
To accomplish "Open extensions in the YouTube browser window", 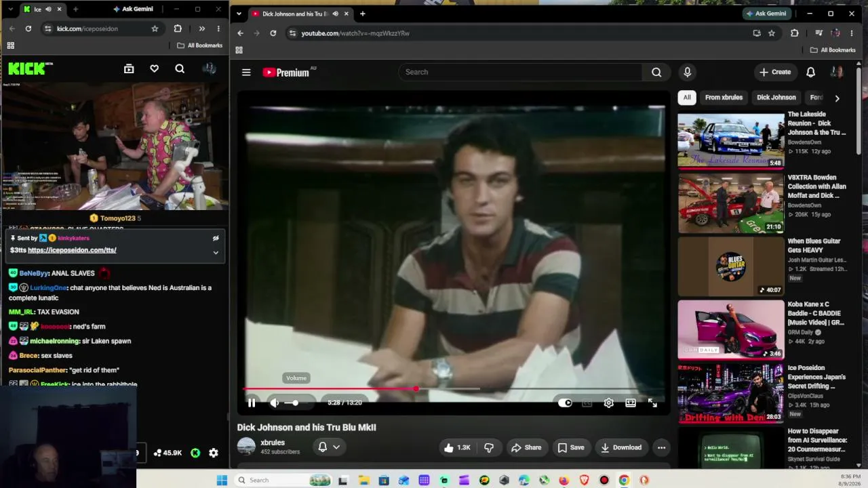I will click(x=795, y=33).
